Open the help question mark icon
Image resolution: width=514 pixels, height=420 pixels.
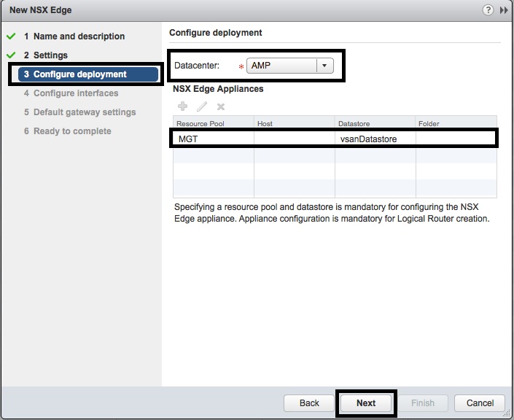(487, 10)
